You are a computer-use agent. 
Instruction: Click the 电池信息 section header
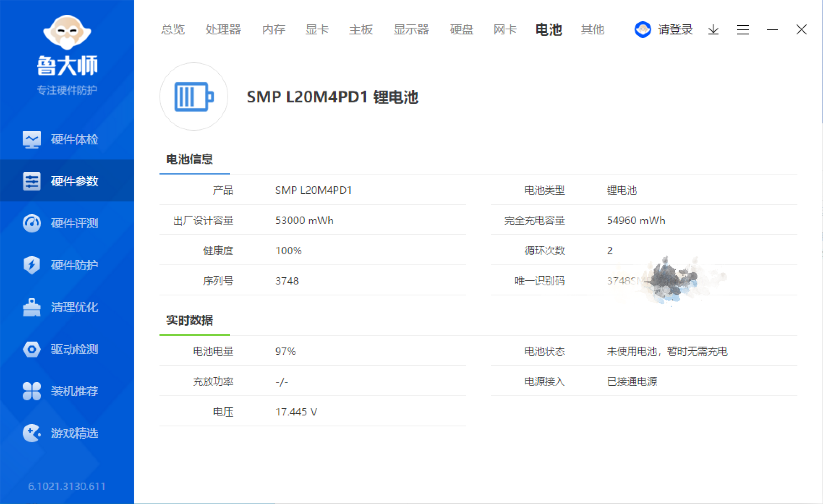[190, 159]
